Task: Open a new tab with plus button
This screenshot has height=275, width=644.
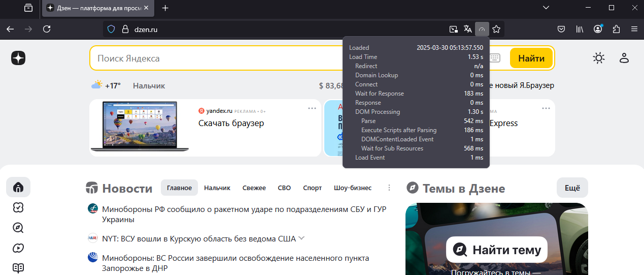Action: tap(165, 8)
